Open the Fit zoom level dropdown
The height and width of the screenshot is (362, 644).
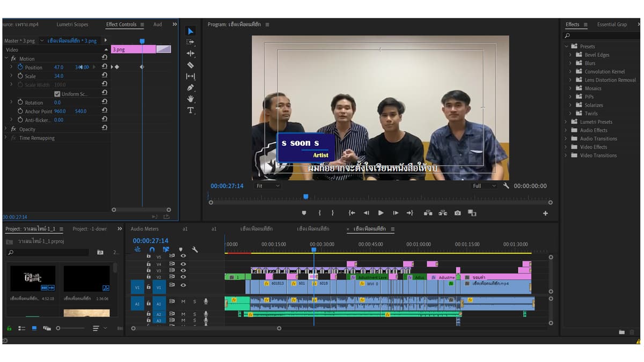[x=268, y=186]
